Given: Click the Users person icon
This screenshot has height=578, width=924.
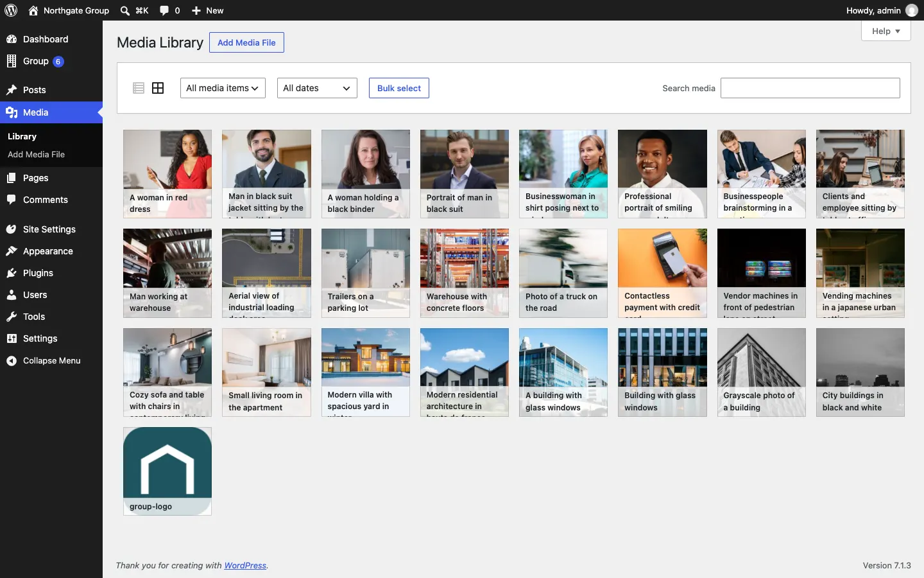Looking at the screenshot, I should (x=12, y=295).
